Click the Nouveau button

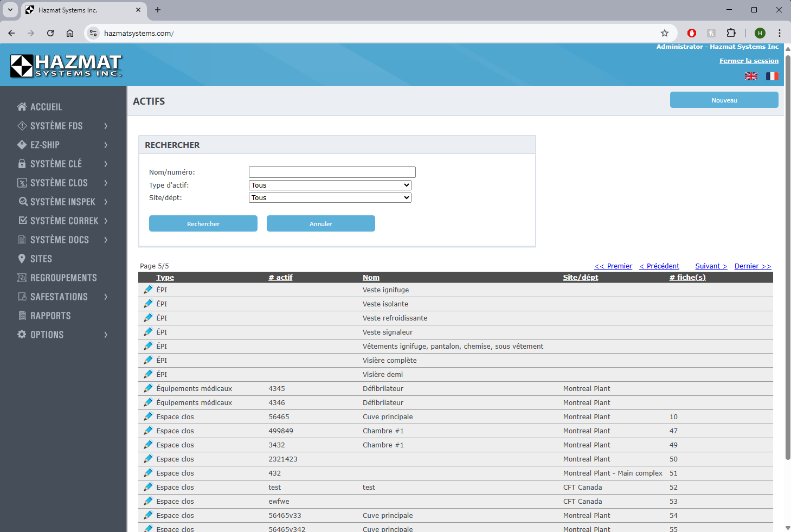[x=724, y=100]
